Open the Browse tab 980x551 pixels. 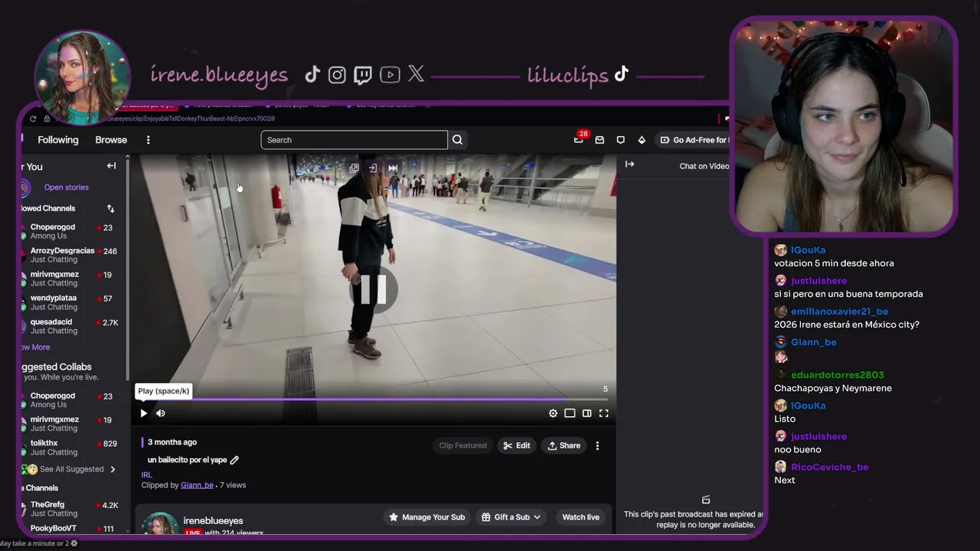pos(111,140)
